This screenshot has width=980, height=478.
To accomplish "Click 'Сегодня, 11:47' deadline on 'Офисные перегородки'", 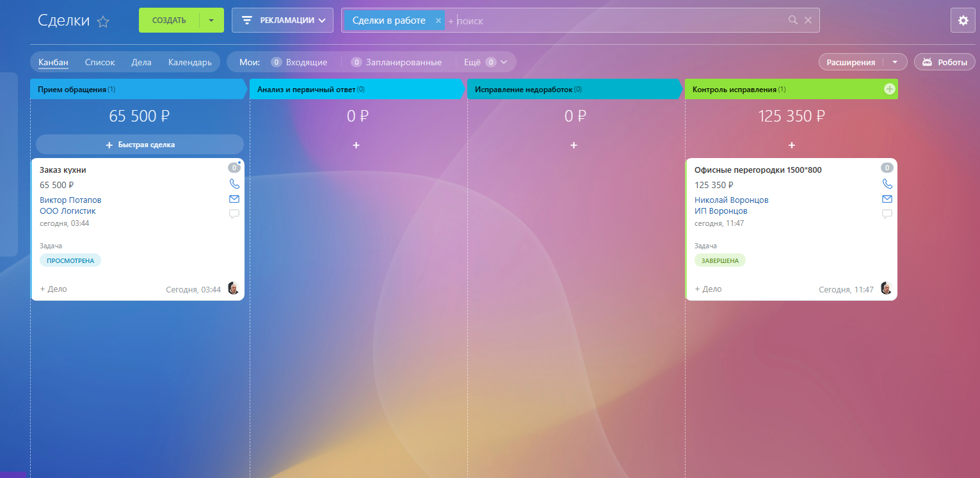I will point(846,289).
